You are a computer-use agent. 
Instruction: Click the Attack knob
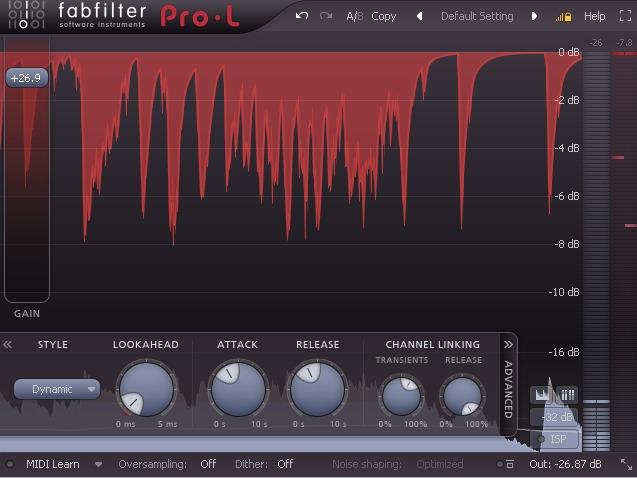238,389
